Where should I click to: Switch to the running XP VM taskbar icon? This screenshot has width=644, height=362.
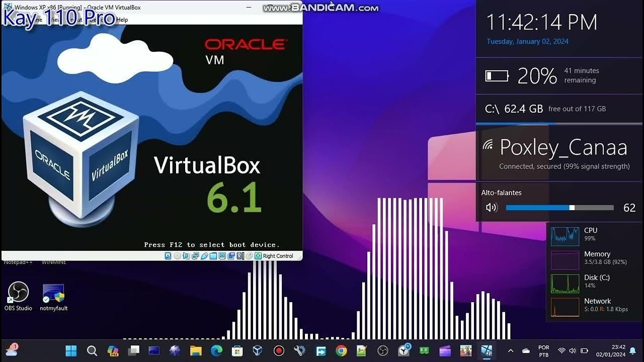pos(487,350)
